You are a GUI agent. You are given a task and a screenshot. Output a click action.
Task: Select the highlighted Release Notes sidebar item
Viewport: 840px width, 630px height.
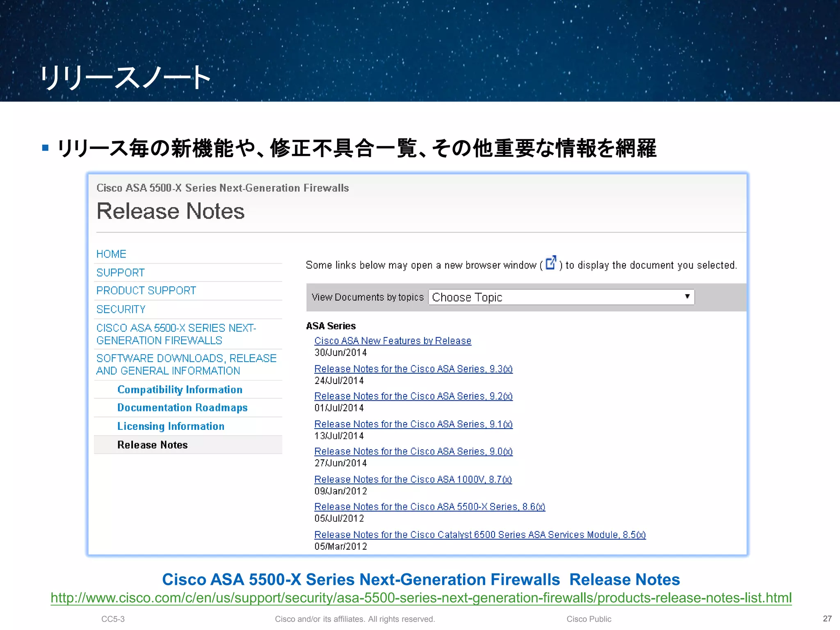188,445
